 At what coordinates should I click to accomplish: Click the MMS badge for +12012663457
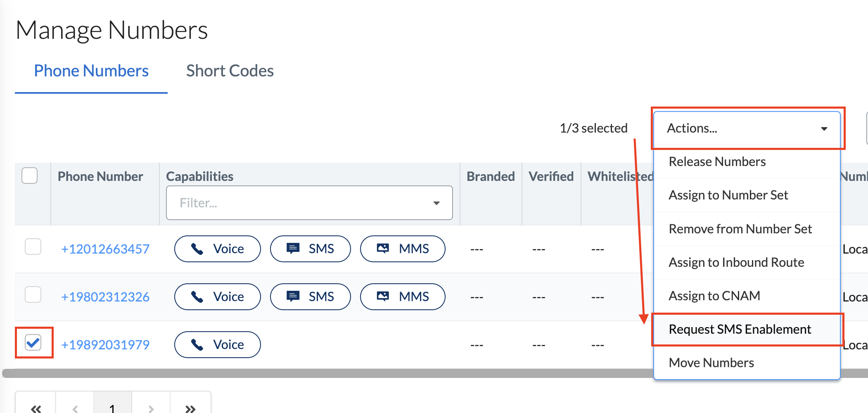pyautogui.click(x=403, y=249)
